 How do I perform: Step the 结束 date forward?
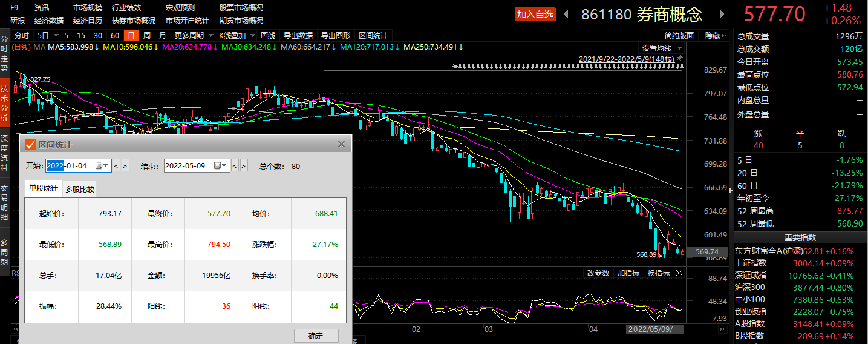243,165
